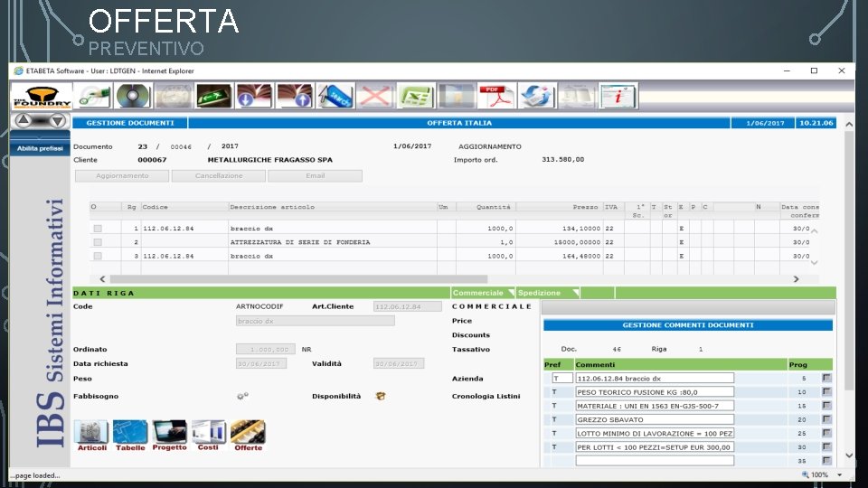Tick checkbox of row 3 braccio dx
The height and width of the screenshot is (488, 868).
pos(98,256)
